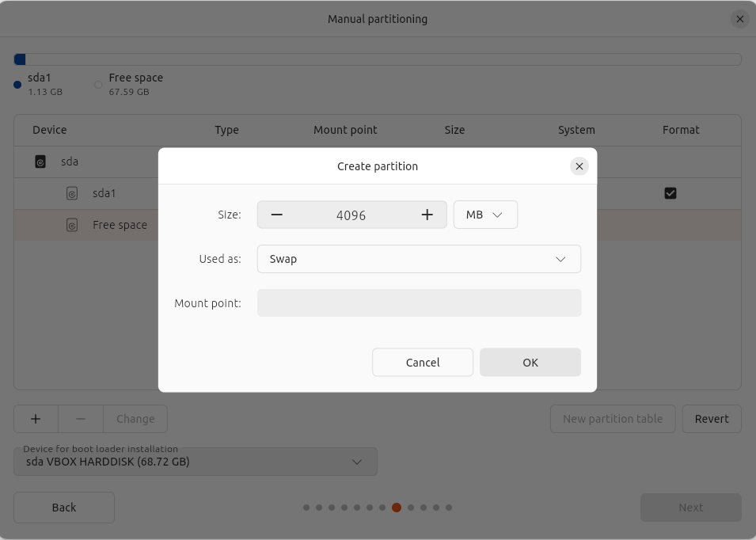Image resolution: width=756 pixels, height=540 pixels.
Task: Click the remove partition minus icon
Action: [80, 419]
